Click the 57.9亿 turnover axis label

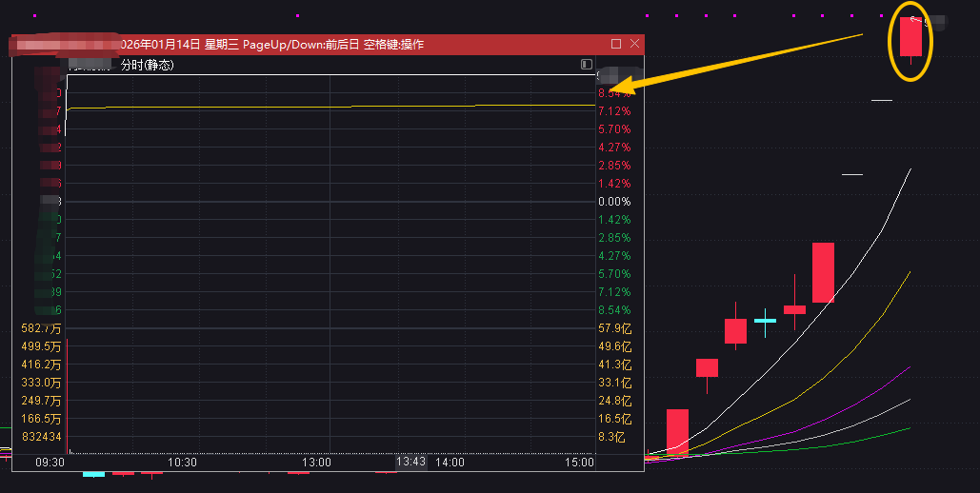[x=614, y=328]
